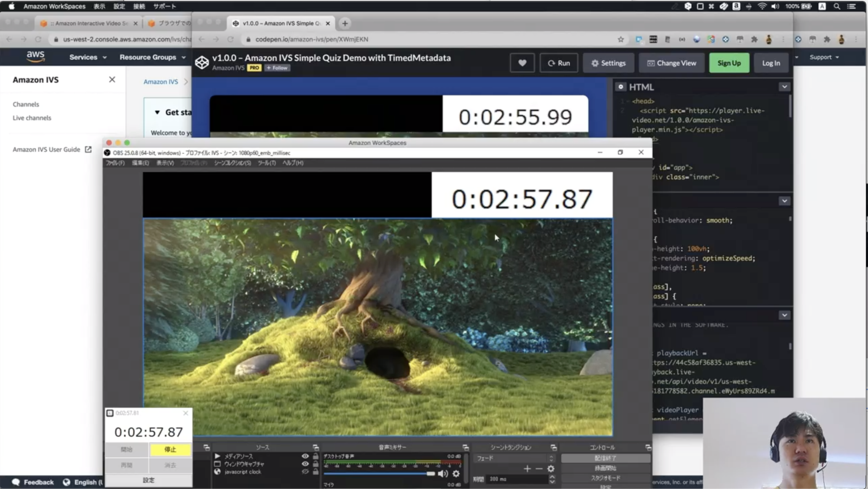The image size is (868, 489).
Task: Open desktop audio mixer gear settings
Action: (456, 473)
